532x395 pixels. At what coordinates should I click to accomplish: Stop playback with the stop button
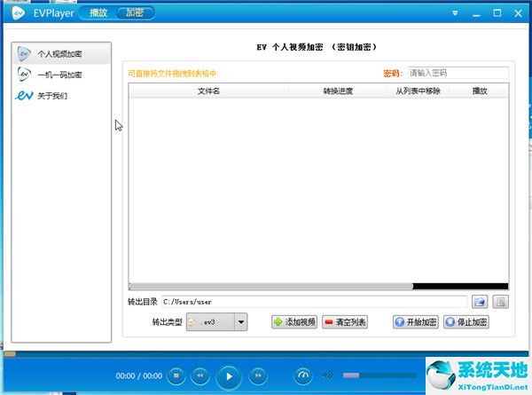coord(176,375)
